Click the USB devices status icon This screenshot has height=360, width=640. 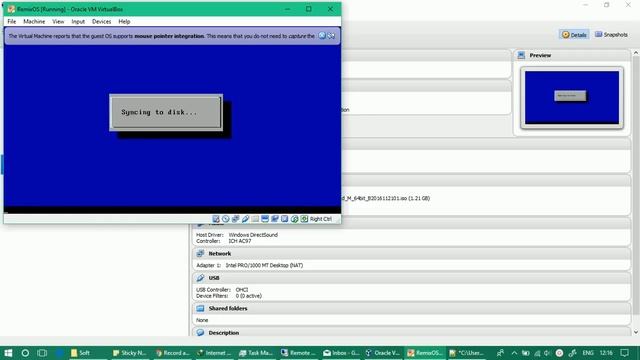(x=245, y=219)
